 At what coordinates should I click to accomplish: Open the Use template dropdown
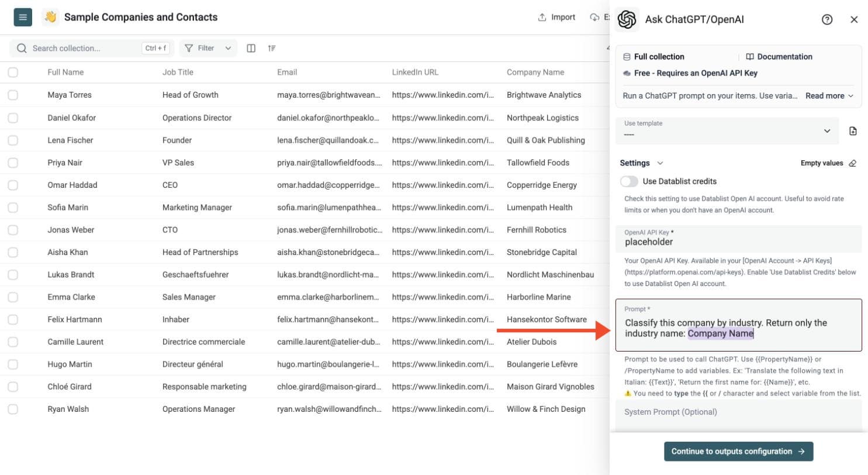tap(728, 131)
